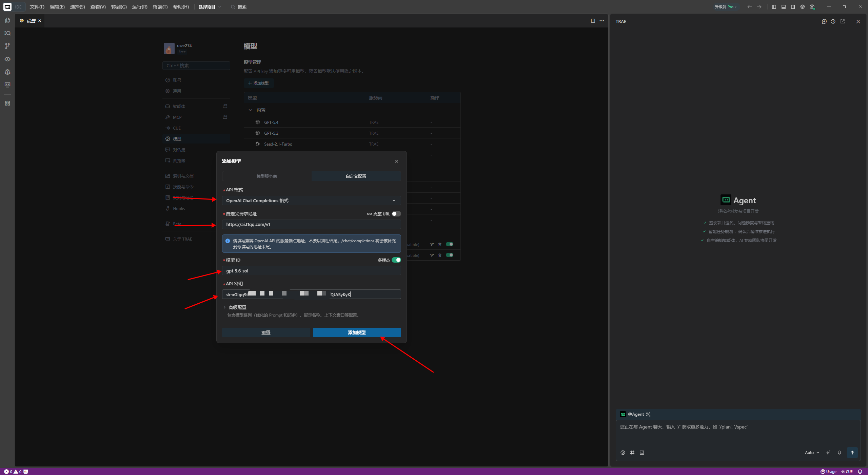Open the 选择项目 dropdown
The height and width of the screenshot is (475, 868).
tap(210, 7)
